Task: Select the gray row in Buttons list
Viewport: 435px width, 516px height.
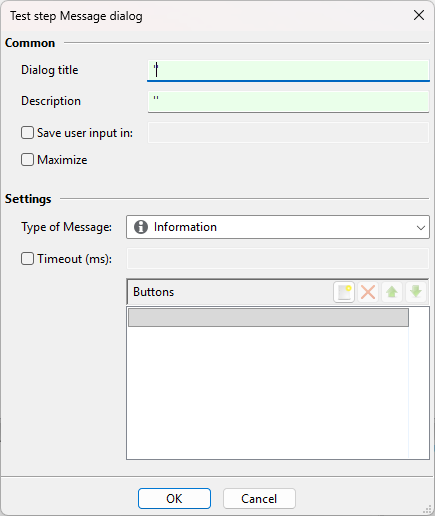Action: (268, 317)
